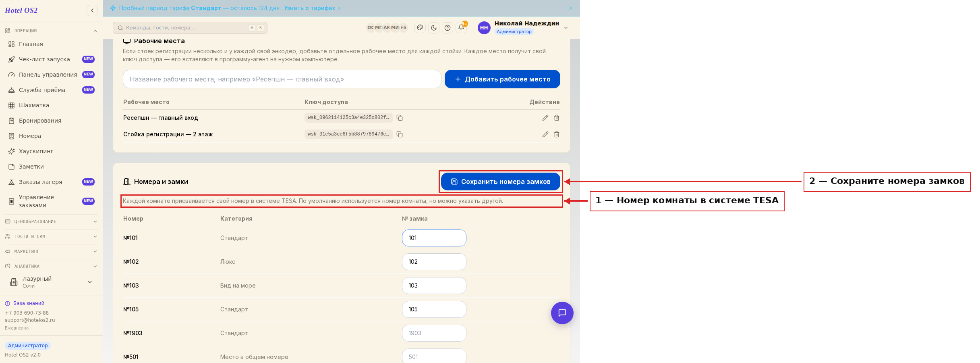Expand the ЦЕНООБРАЗОВАНИЕ sidebar section
This screenshot has width=980, height=363.
pos(51,221)
